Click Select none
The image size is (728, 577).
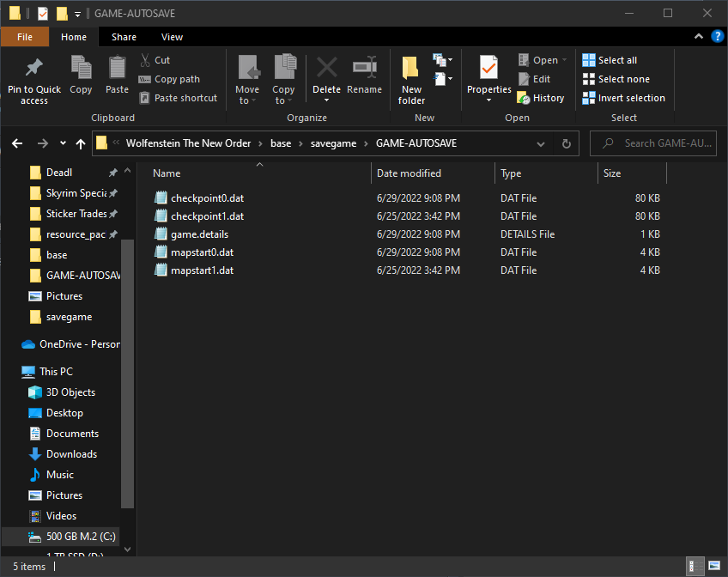coord(616,79)
